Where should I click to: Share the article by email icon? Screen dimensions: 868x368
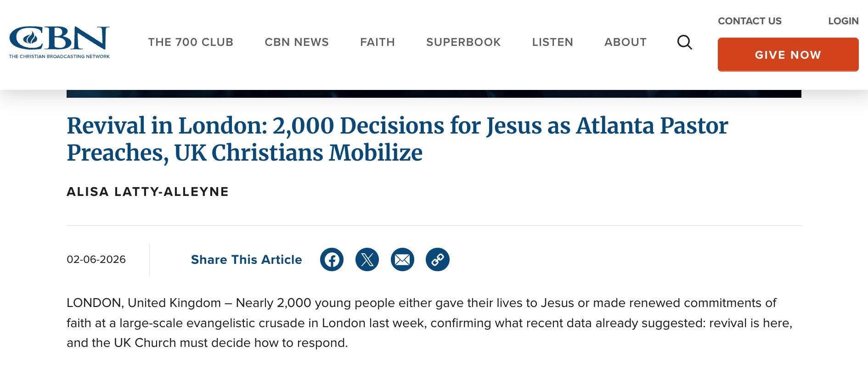402,260
